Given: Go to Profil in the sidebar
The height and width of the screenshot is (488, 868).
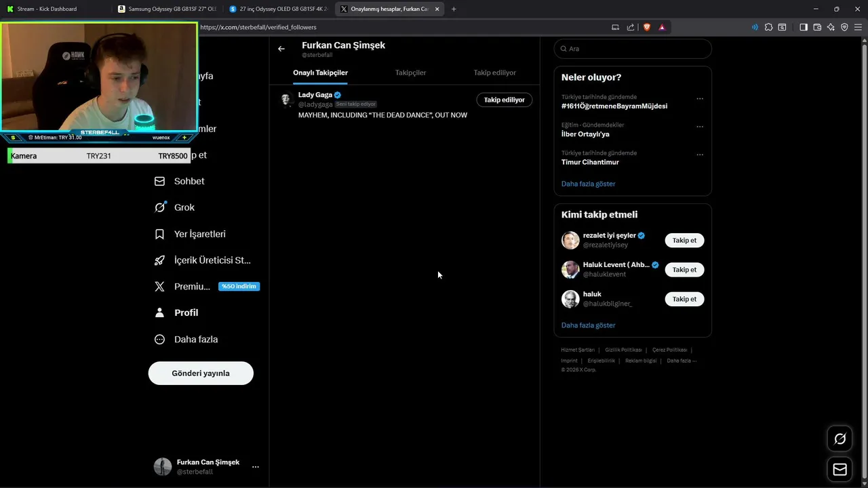Looking at the screenshot, I should 176,312.
